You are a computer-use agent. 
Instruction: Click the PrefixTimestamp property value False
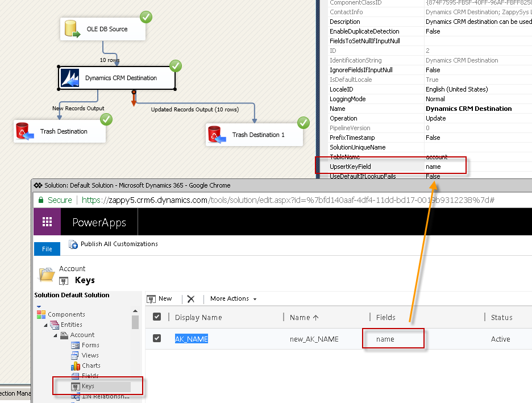tap(433, 138)
